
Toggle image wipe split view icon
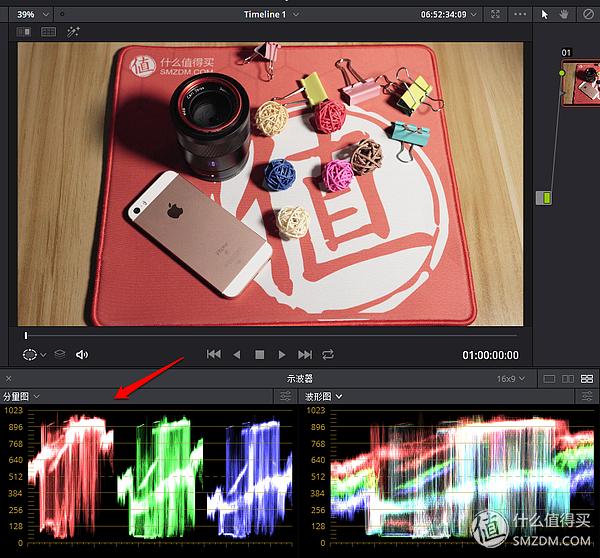coord(24,32)
